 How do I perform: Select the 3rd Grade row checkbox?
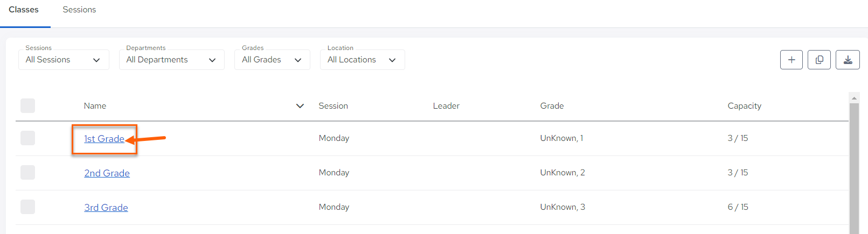coord(27,207)
